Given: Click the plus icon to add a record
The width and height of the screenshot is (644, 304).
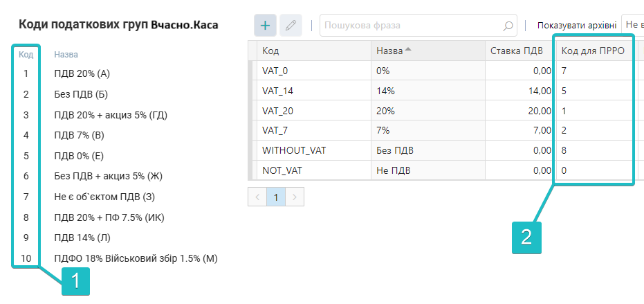Looking at the screenshot, I should tap(265, 26).
